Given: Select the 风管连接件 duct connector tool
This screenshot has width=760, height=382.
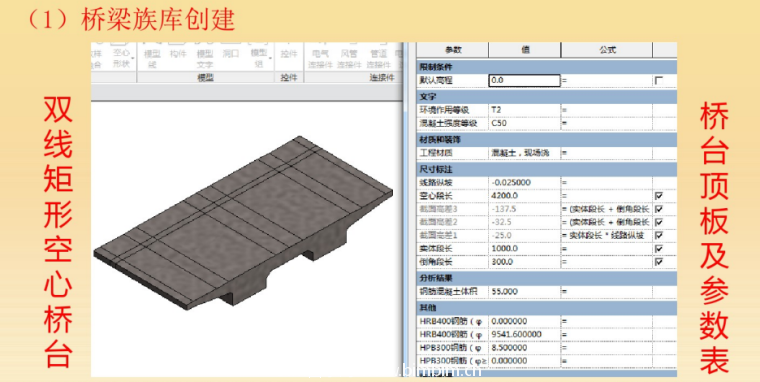Looking at the screenshot, I should pyautogui.click(x=349, y=59).
